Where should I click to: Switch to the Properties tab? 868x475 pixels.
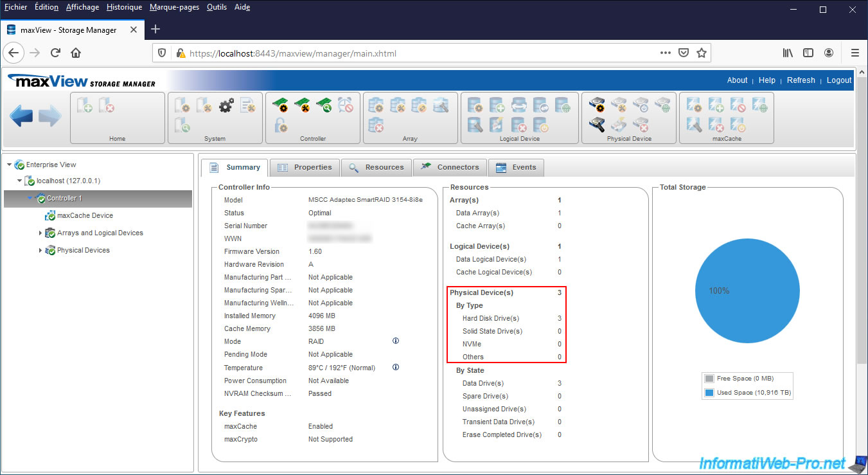pyautogui.click(x=305, y=167)
